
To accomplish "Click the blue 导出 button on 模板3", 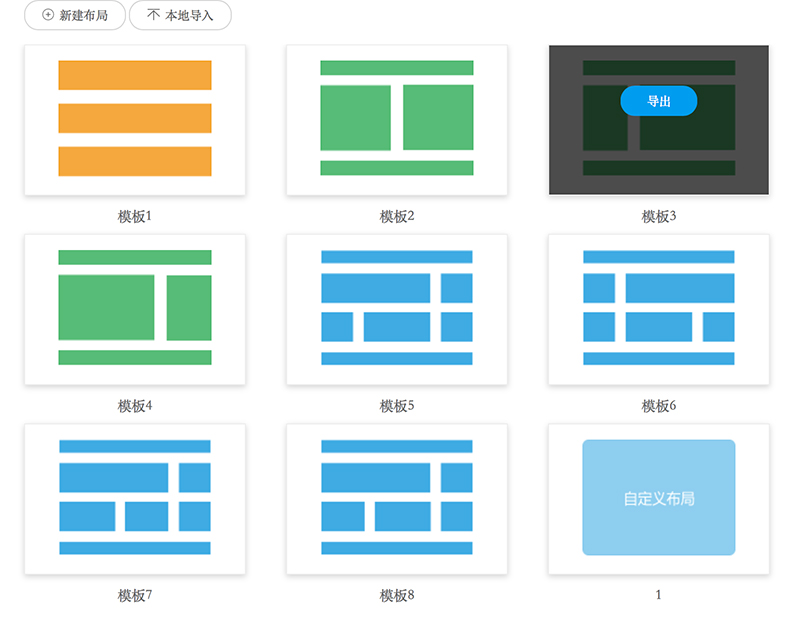I will tap(659, 101).
